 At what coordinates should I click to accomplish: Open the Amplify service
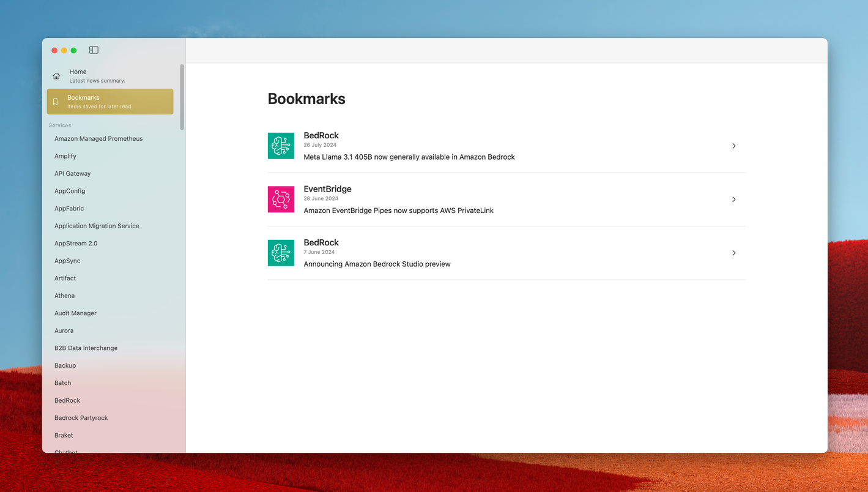(65, 156)
